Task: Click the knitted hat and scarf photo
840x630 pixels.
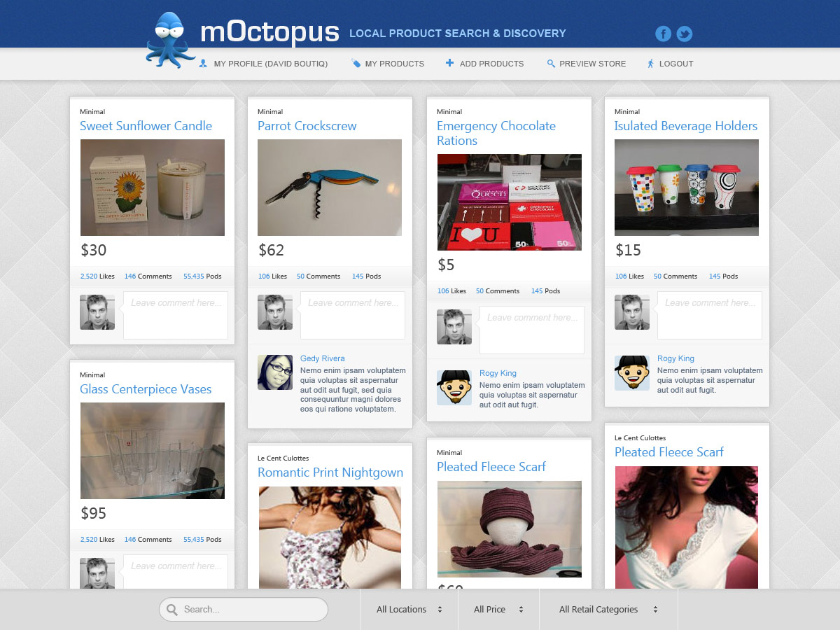Action: pyautogui.click(x=510, y=529)
